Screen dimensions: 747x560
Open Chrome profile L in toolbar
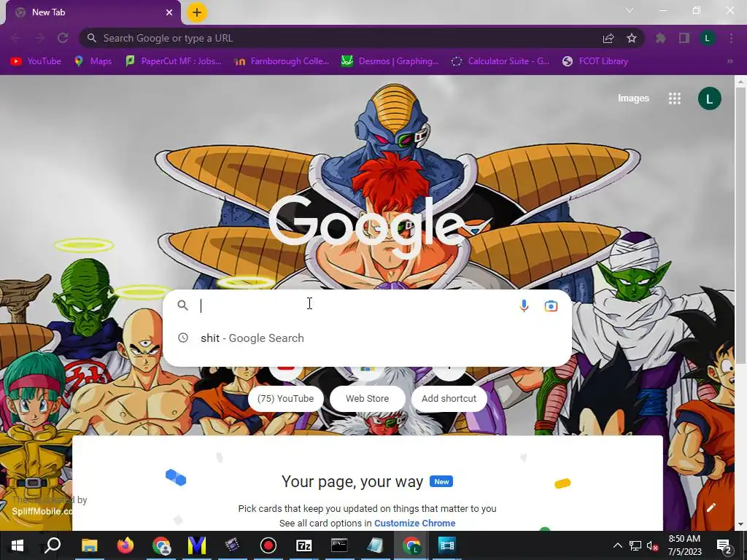[708, 38]
